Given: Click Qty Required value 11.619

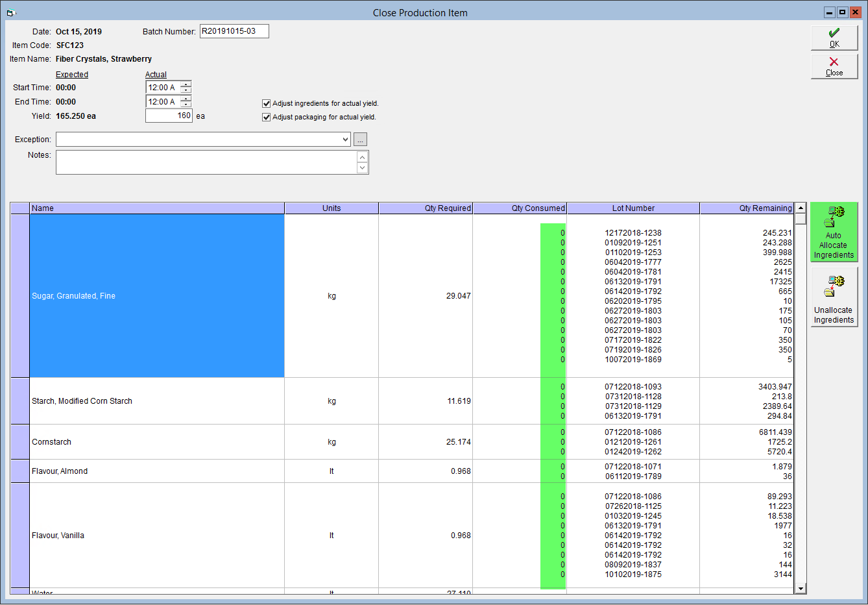Looking at the screenshot, I should point(459,401).
